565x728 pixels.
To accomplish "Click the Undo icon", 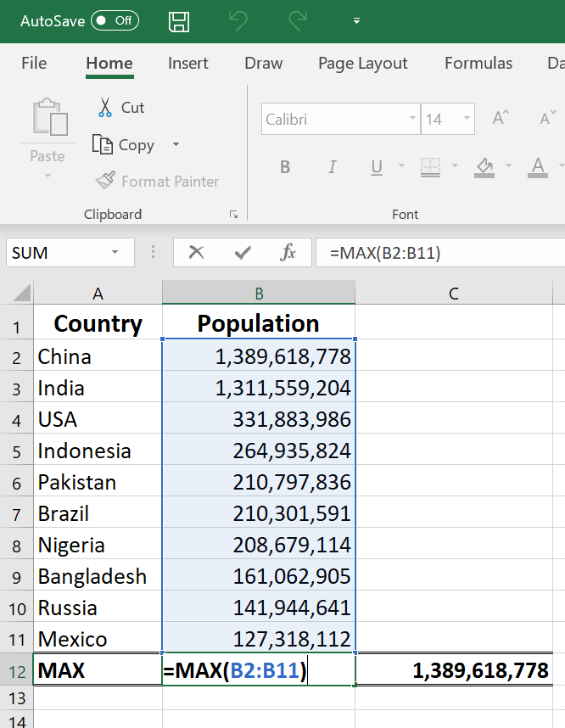I will tap(238, 20).
